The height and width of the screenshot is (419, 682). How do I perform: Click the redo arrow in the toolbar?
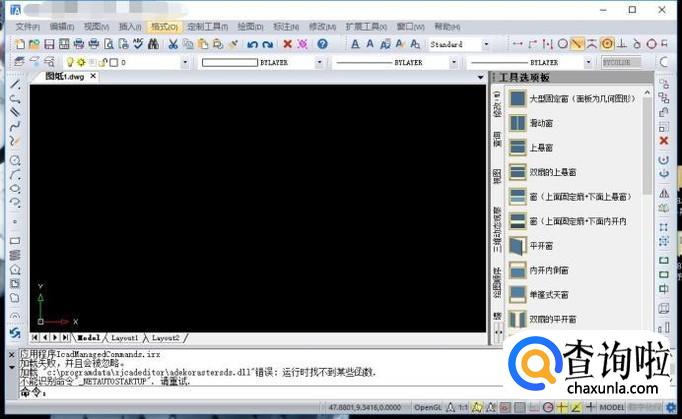click(x=267, y=44)
